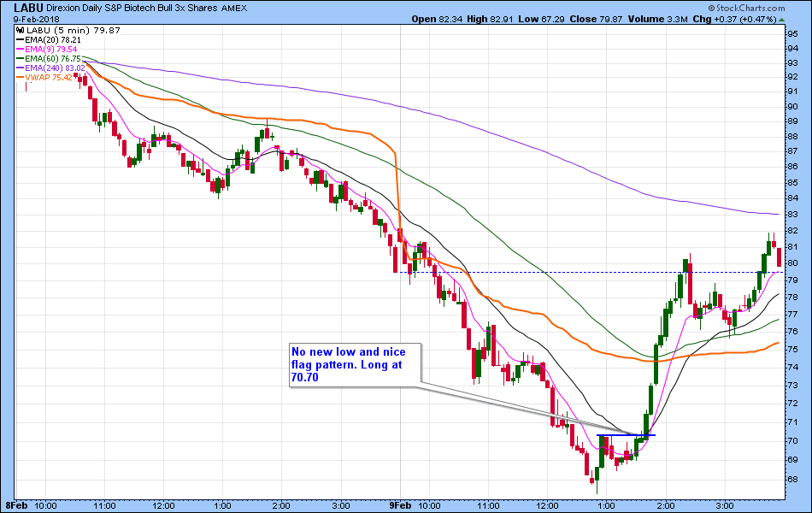Click the 85 price axis label
Viewport: 812px width, 513px height.
[792, 182]
